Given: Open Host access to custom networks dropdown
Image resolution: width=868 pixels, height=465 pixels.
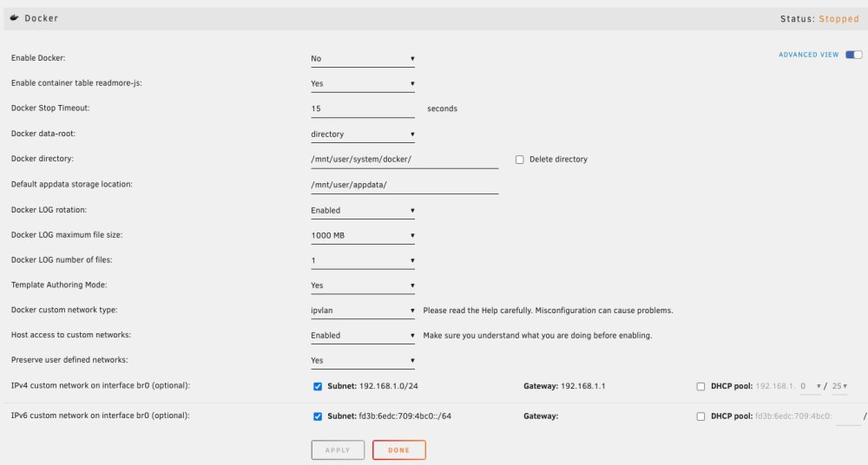Looking at the screenshot, I should tap(363, 336).
